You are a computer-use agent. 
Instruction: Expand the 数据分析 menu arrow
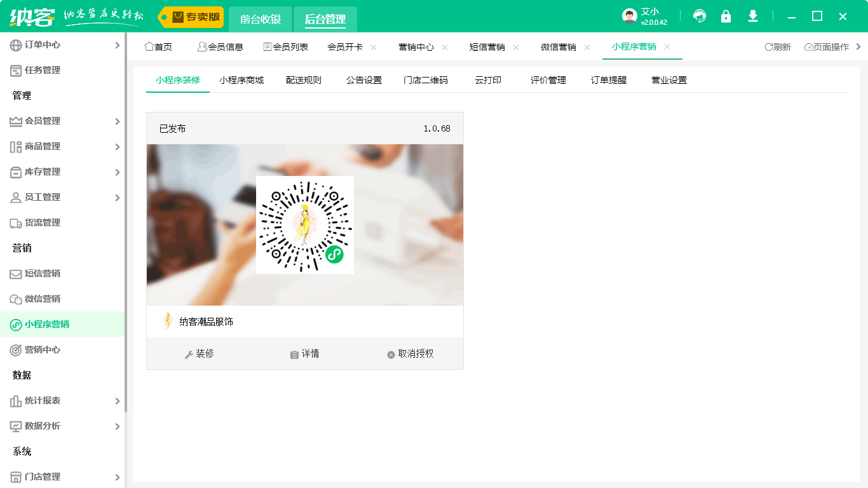[117, 426]
